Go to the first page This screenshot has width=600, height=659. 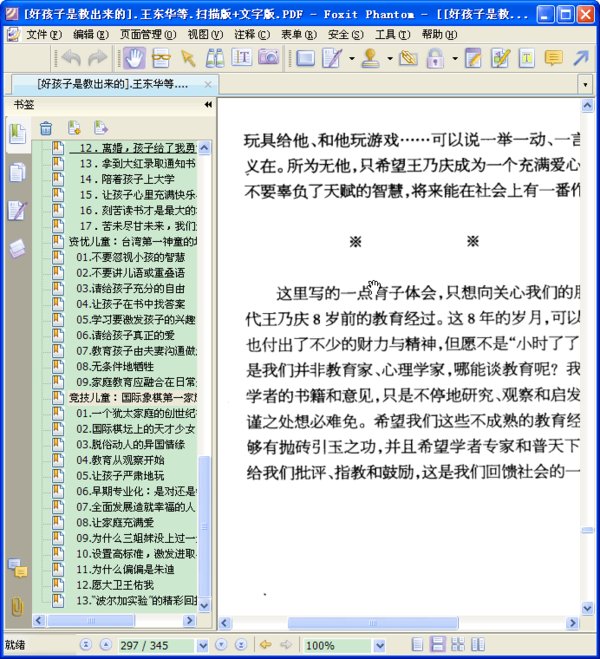pyautogui.click(x=86, y=644)
